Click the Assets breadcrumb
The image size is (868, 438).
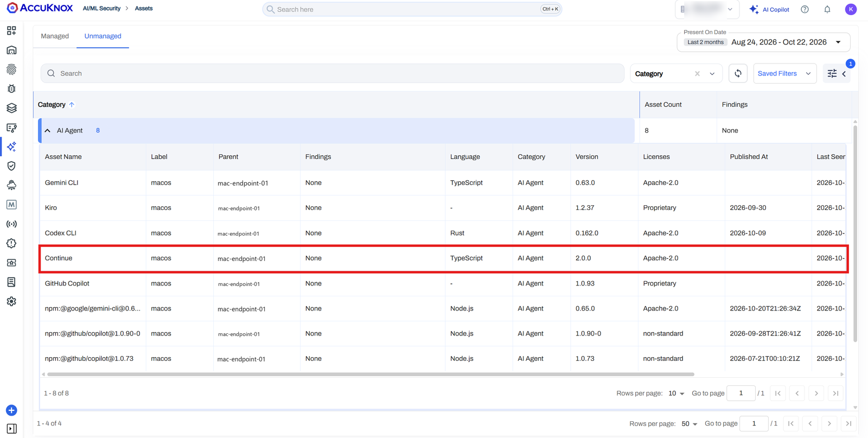(144, 9)
